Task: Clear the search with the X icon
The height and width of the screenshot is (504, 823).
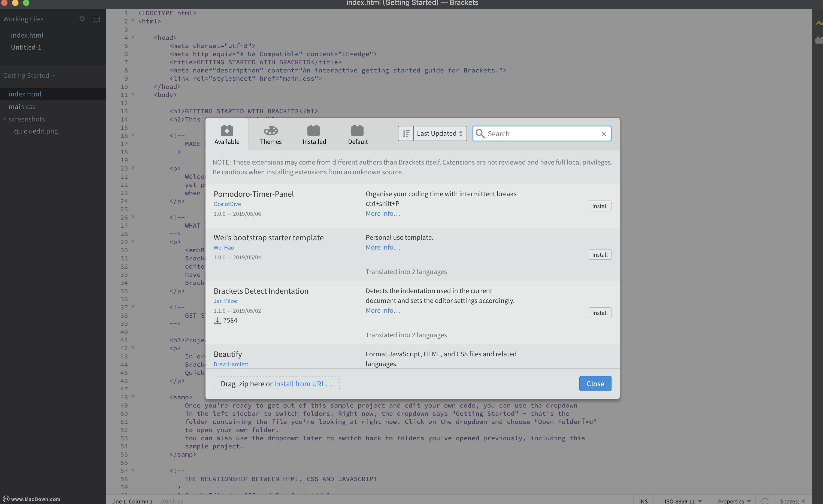Action: coord(604,133)
